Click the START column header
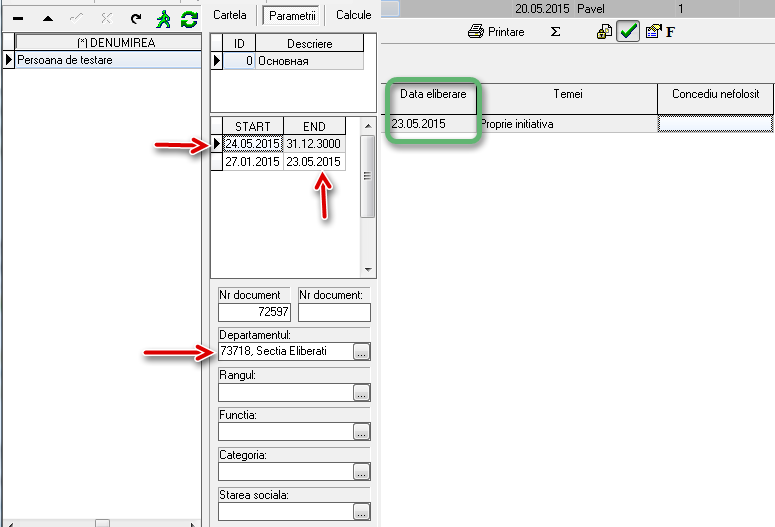 pos(253,126)
